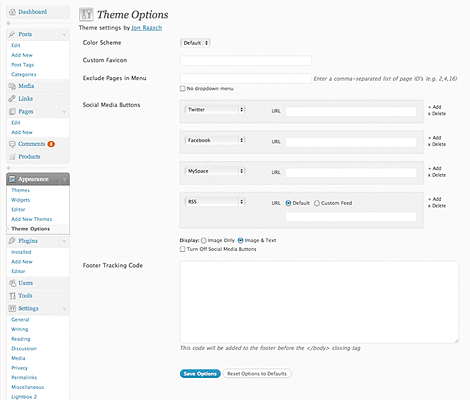Click the Users icon in sidebar
Image resolution: width=470 pixels, height=400 pixels.
(12, 283)
